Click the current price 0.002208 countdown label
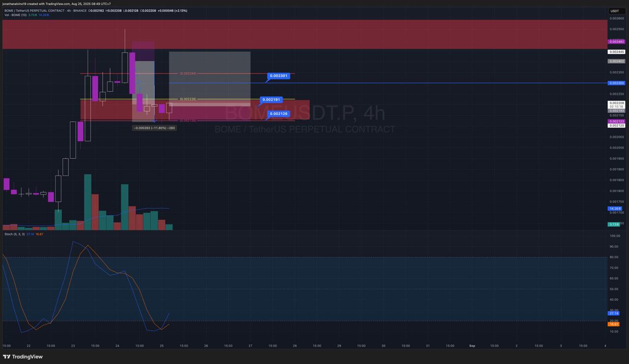This screenshot has height=364, width=629. (616, 105)
